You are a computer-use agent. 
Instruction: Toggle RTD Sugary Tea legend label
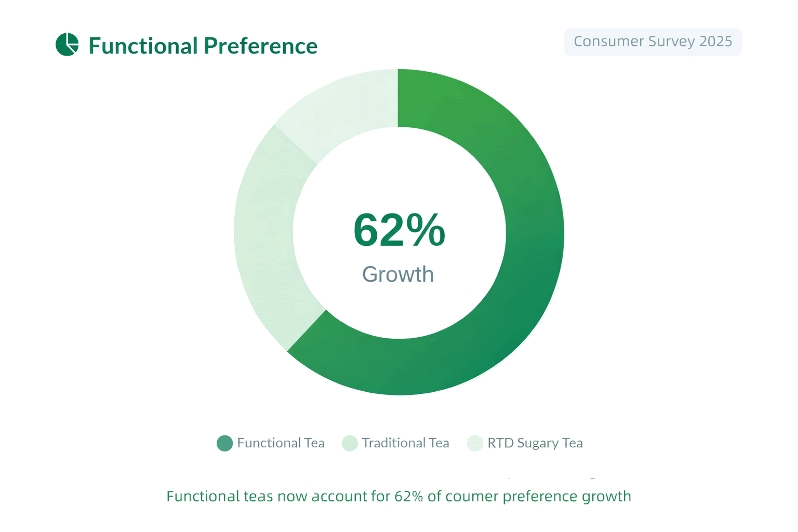pos(535,443)
